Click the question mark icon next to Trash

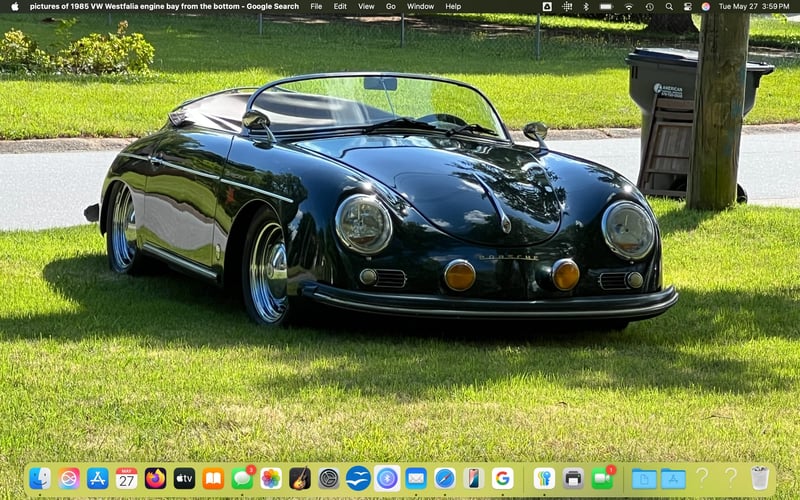click(731, 477)
